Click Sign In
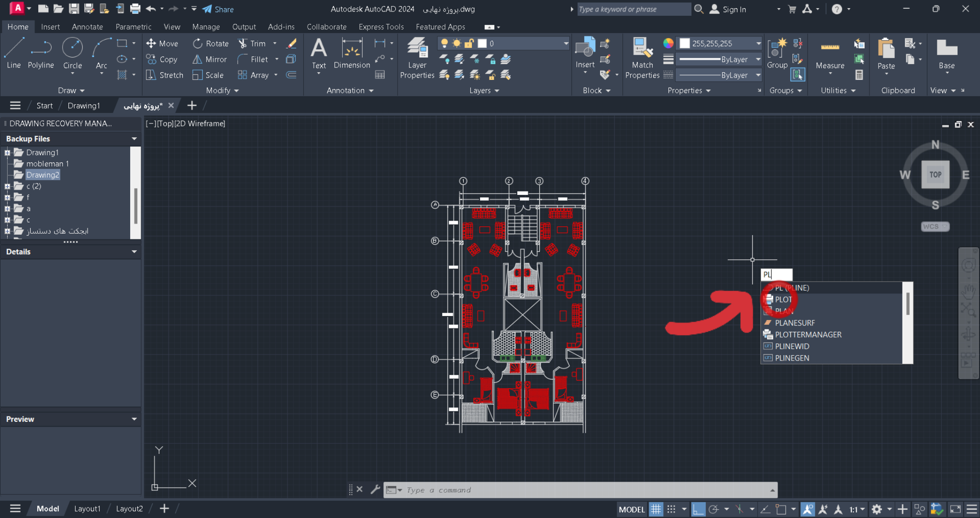The height and width of the screenshot is (518, 980). coord(728,9)
